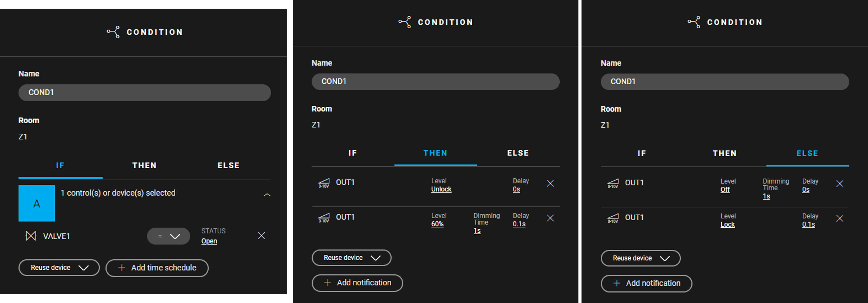The width and height of the screenshot is (868, 303).
Task: Open Reuse device dropdown in IF panel
Action: (59, 268)
